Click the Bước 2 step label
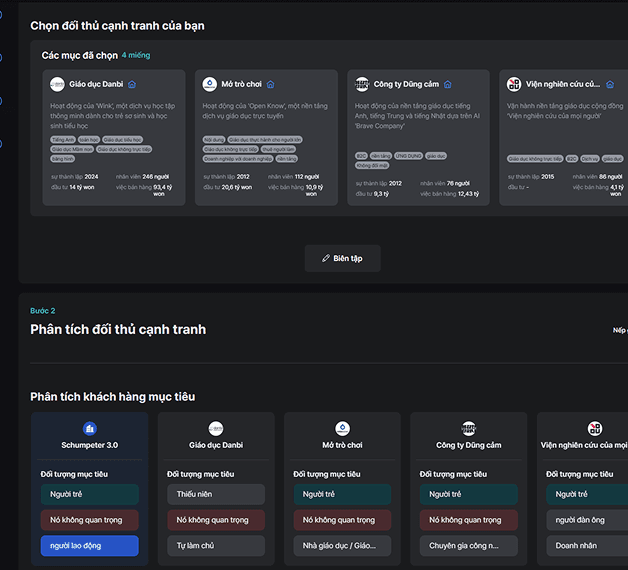The height and width of the screenshot is (570, 628). (43, 311)
